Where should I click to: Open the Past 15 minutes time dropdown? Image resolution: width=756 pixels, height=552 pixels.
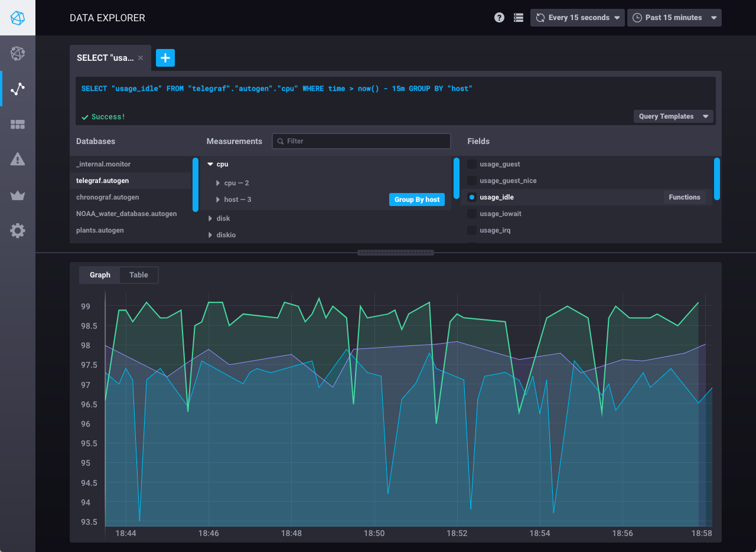point(674,17)
